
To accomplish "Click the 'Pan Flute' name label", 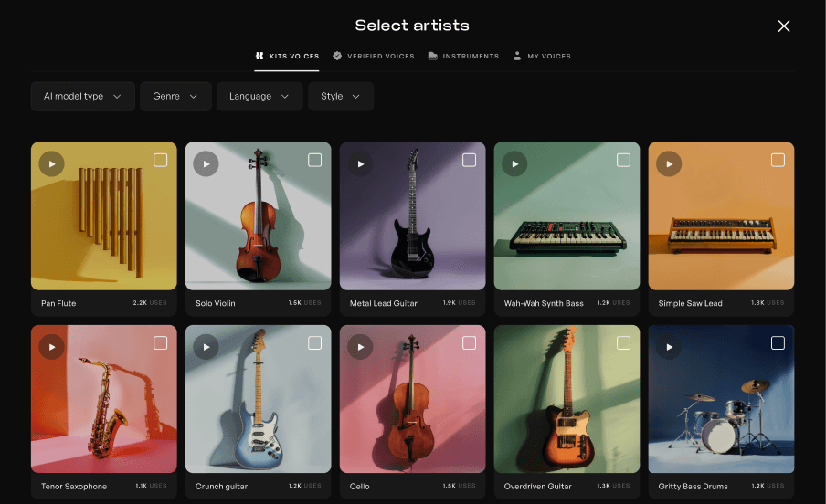I will click(58, 303).
